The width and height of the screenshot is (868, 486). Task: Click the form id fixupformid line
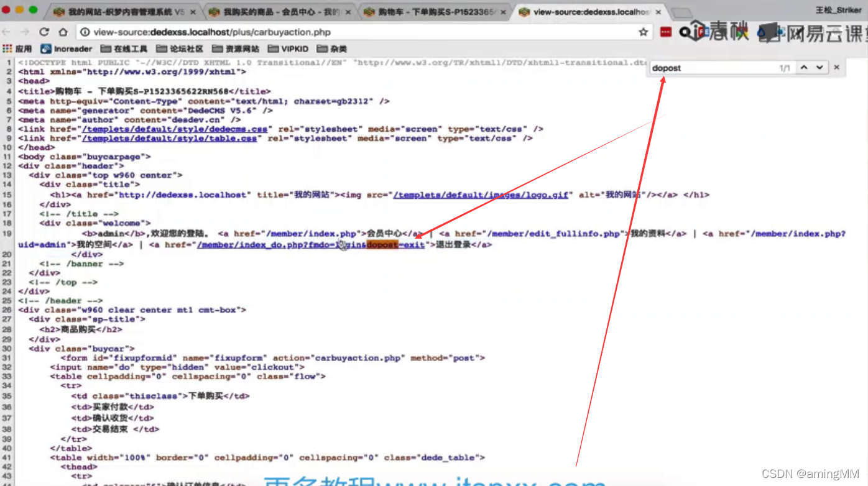click(272, 358)
